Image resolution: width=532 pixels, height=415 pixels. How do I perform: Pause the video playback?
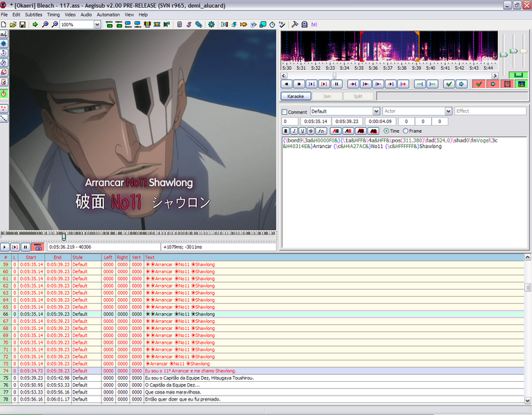tap(26, 247)
